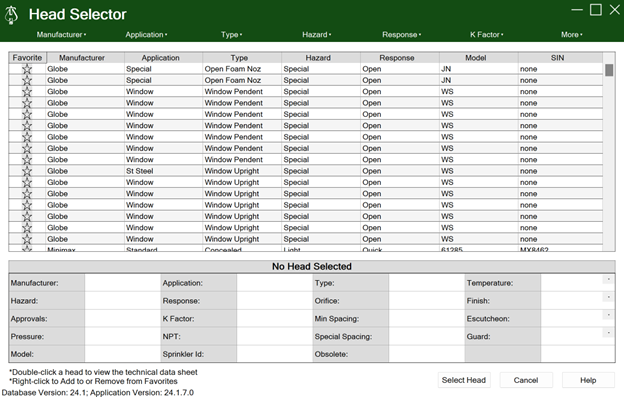This screenshot has width=624, height=397.
Task: Click the 'Obsolete:' detail label
Action: 331,354
